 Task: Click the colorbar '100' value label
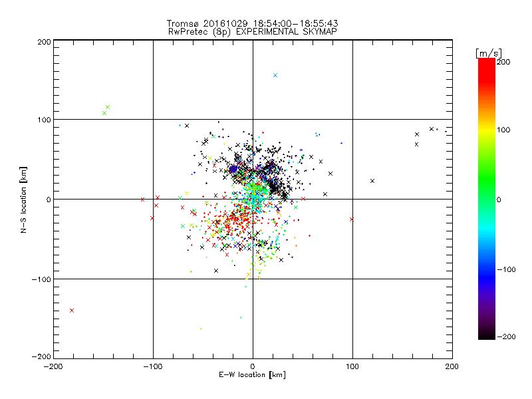pyautogui.click(x=503, y=130)
